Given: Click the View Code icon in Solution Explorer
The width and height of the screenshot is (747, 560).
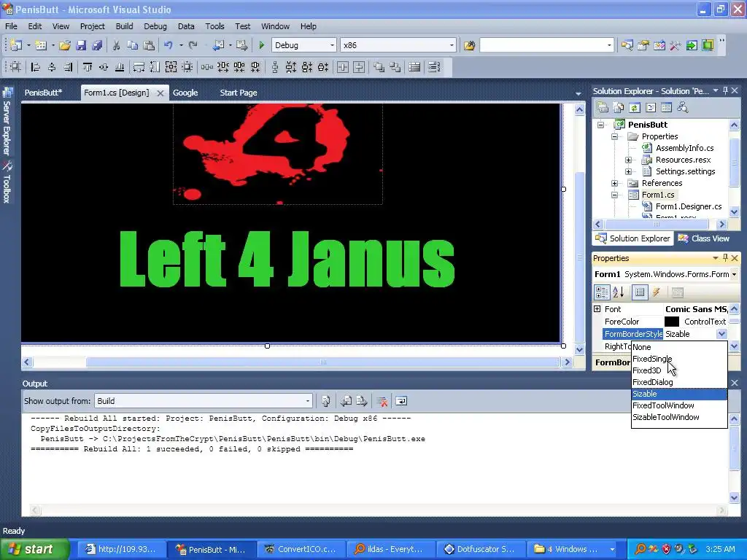Looking at the screenshot, I should click(650, 108).
